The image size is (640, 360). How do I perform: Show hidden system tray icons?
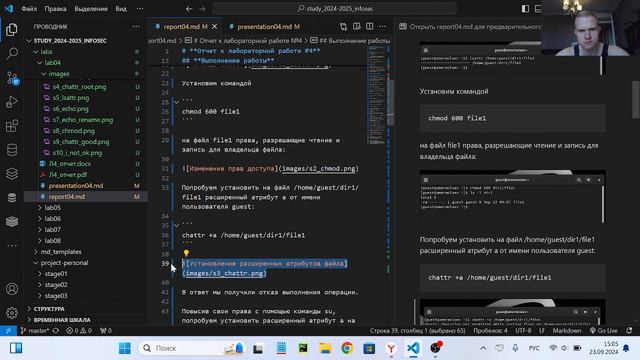(x=483, y=348)
